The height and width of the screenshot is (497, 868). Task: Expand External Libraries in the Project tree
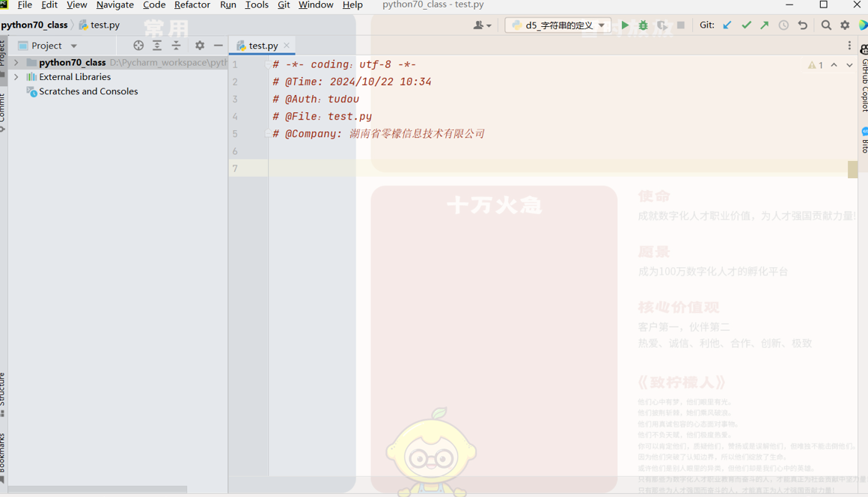coord(16,76)
